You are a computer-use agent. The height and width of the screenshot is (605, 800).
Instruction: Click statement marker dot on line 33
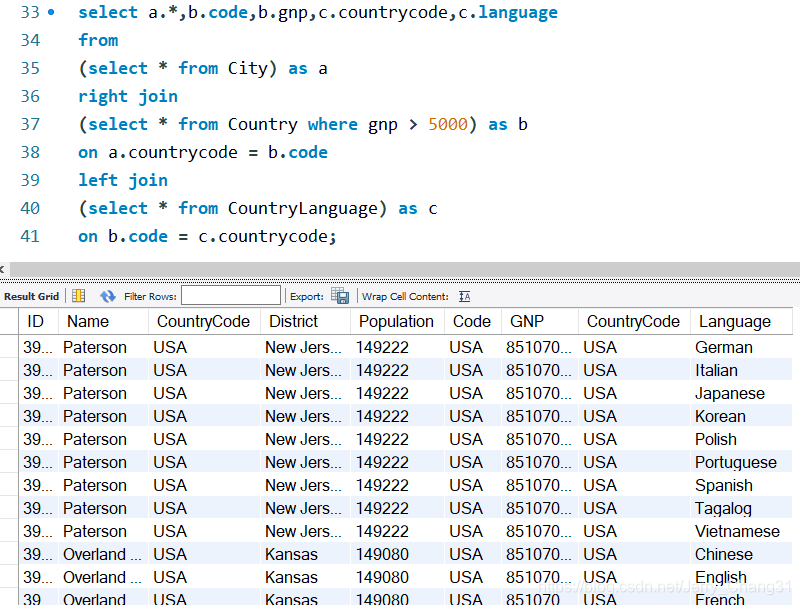tap(51, 12)
